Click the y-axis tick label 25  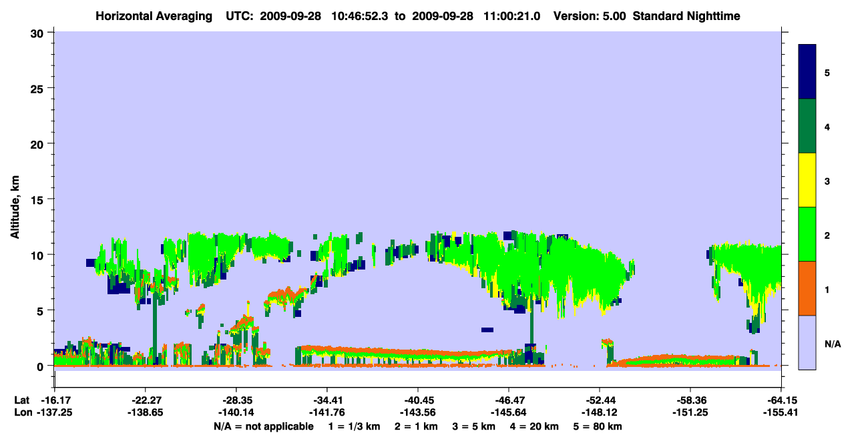coord(39,88)
